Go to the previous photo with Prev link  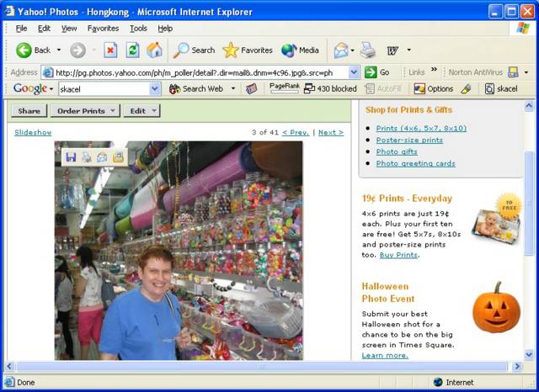(296, 133)
